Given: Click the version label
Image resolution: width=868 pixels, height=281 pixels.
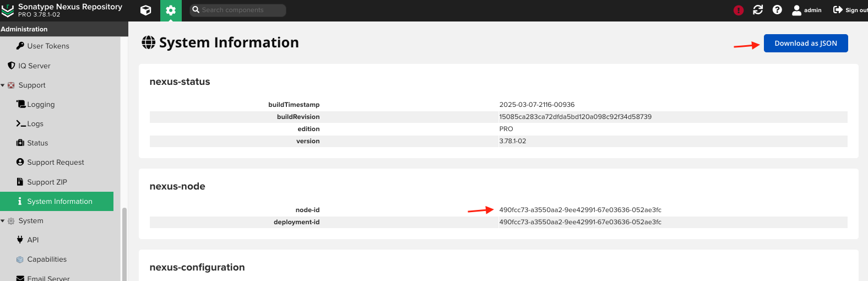Looking at the screenshot, I should click(x=308, y=141).
